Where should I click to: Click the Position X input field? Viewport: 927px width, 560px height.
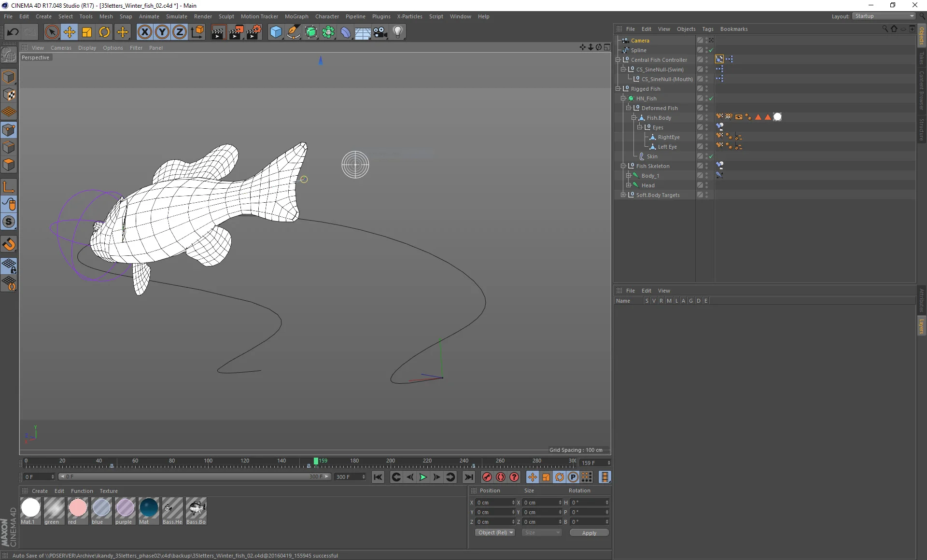coord(493,503)
